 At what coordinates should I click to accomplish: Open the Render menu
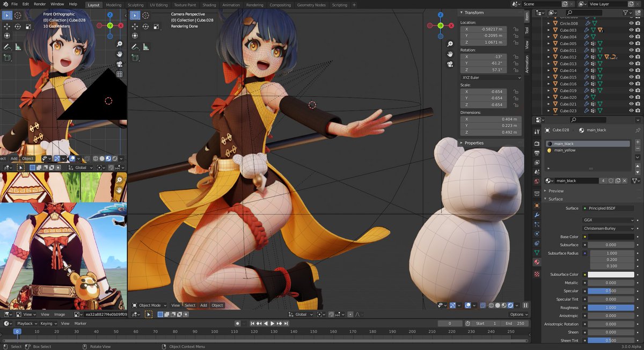pyautogui.click(x=40, y=4)
